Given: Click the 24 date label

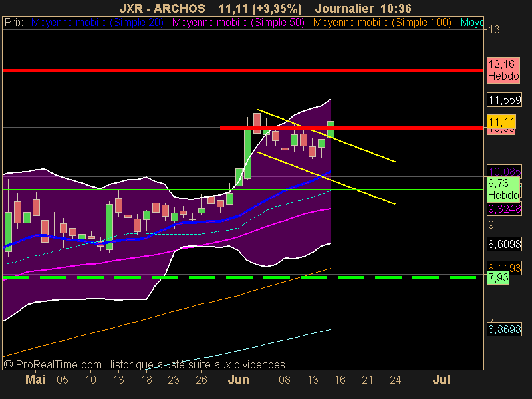Looking at the screenshot, I should (x=395, y=380).
